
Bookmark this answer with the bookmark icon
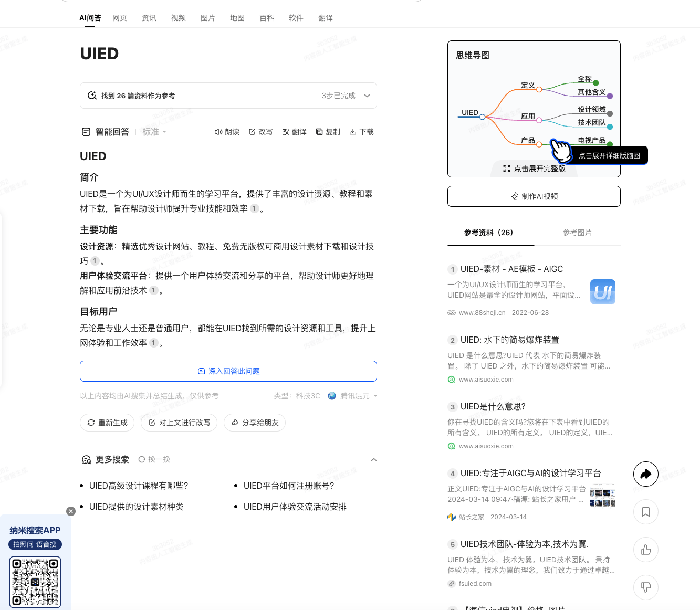point(646,512)
